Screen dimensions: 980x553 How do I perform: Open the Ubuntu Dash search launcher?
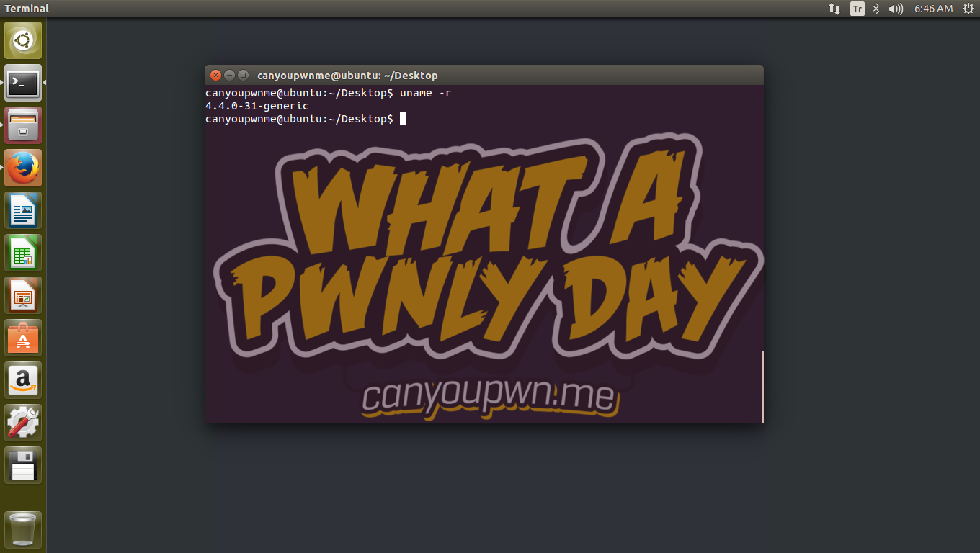[23, 40]
